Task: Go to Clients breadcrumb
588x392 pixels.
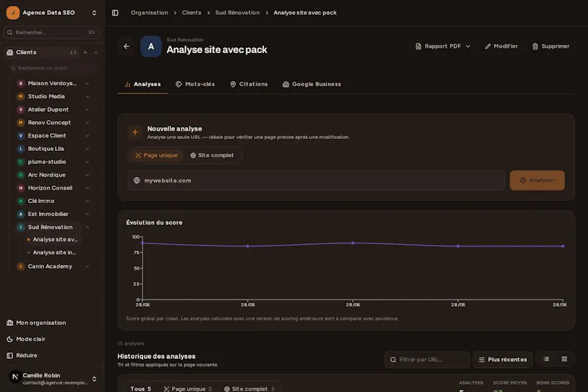Action: 191,13
